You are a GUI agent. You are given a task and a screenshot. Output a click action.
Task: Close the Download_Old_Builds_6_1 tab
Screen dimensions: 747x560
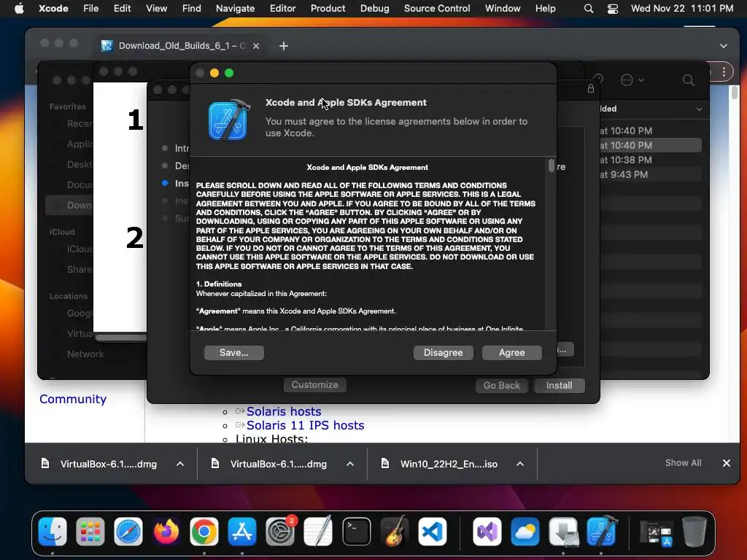pyautogui.click(x=256, y=46)
